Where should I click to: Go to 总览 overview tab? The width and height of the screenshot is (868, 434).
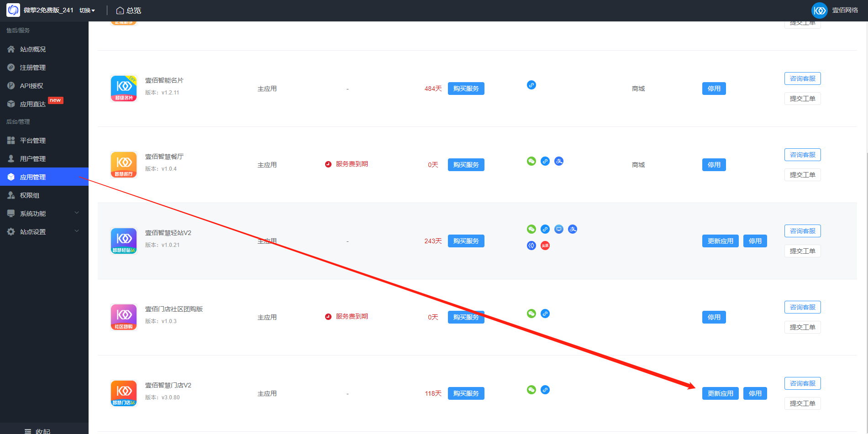pyautogui.click(x=129, y=10)
